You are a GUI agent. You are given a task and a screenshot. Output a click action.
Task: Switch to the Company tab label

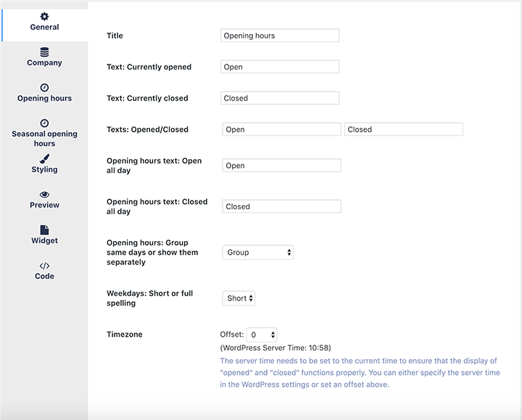coord(44,62)
